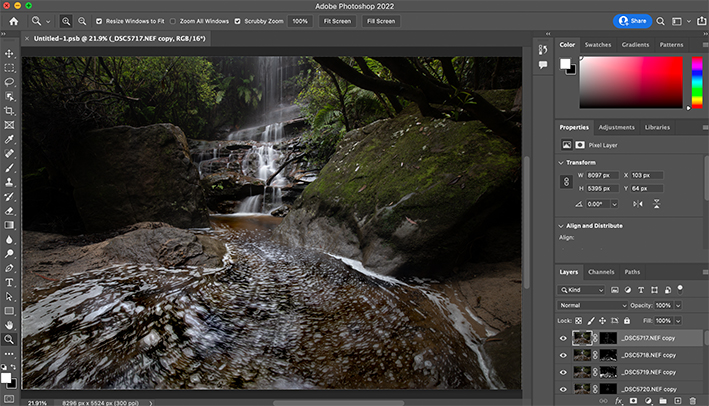Select the Pen tool
Screen dimensions: 709x406
[x=9, y=269]
